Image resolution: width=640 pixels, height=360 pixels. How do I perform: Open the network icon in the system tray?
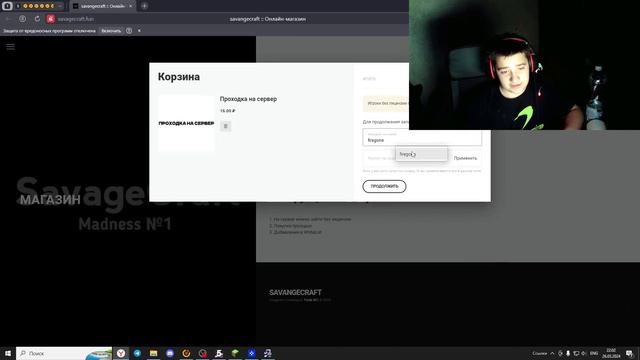pyautogui.click(x=576, y=353)
